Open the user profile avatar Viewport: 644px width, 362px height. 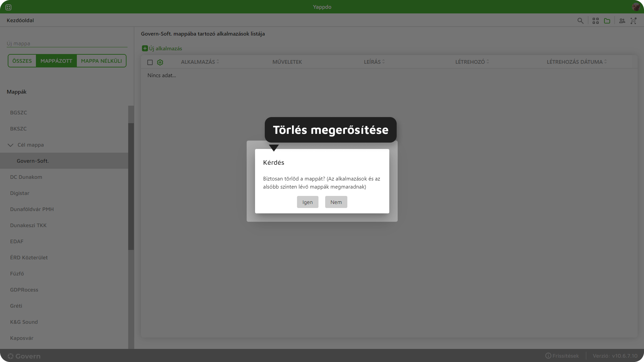coord(636,7)
